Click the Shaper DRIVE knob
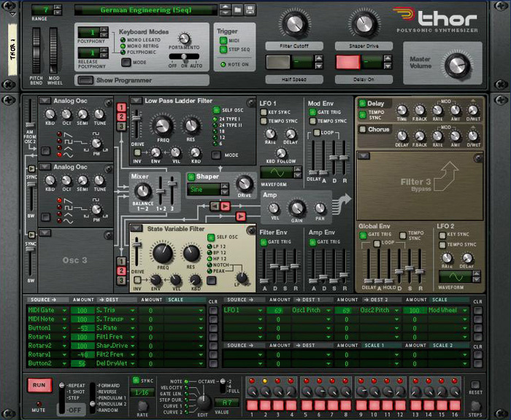Viewport: 511px width, 420px height. (x=245, y=184)
